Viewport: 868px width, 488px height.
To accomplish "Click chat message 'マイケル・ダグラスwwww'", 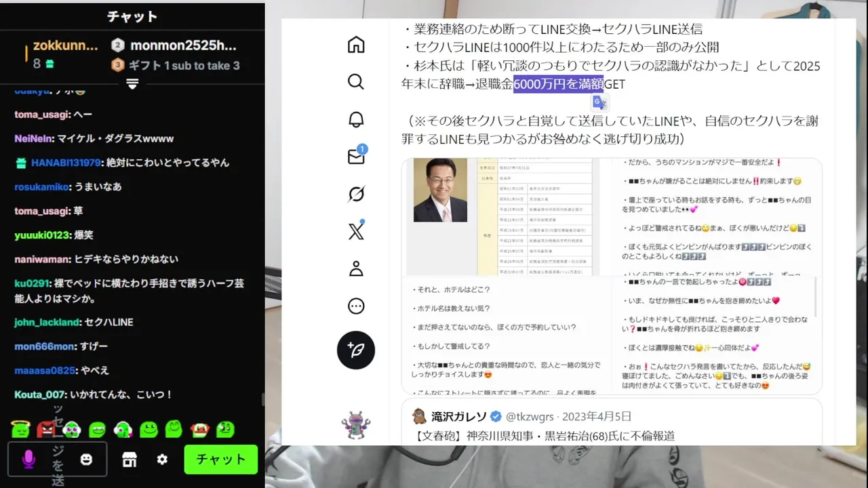I will tap(115, 138).
